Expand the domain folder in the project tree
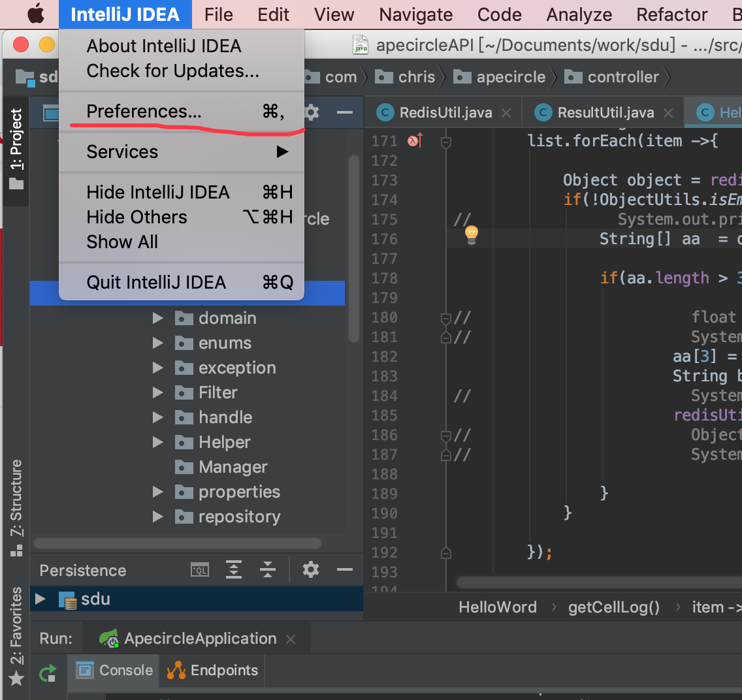Screen dimensions: 742x700 click(x=157, y=318)
